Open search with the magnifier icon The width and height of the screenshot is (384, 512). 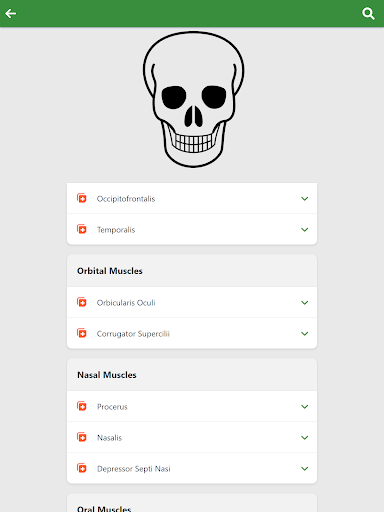pos(368,14)
